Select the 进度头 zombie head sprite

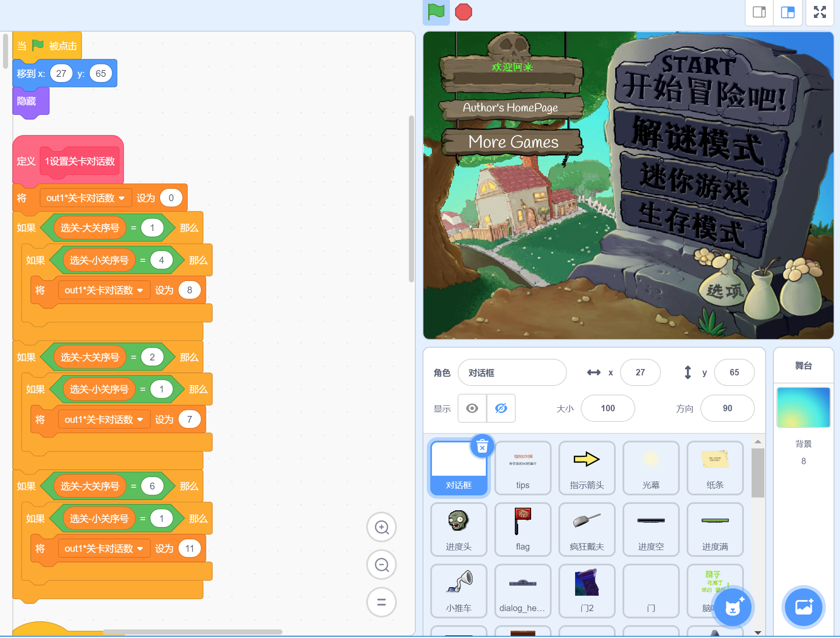[458, 530]
